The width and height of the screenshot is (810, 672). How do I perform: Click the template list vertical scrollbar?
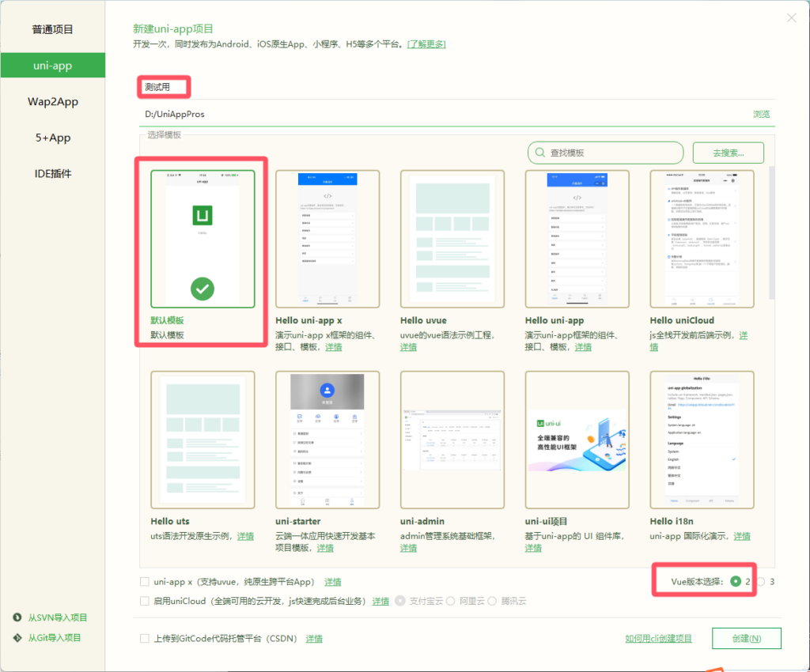click(771, 232)
